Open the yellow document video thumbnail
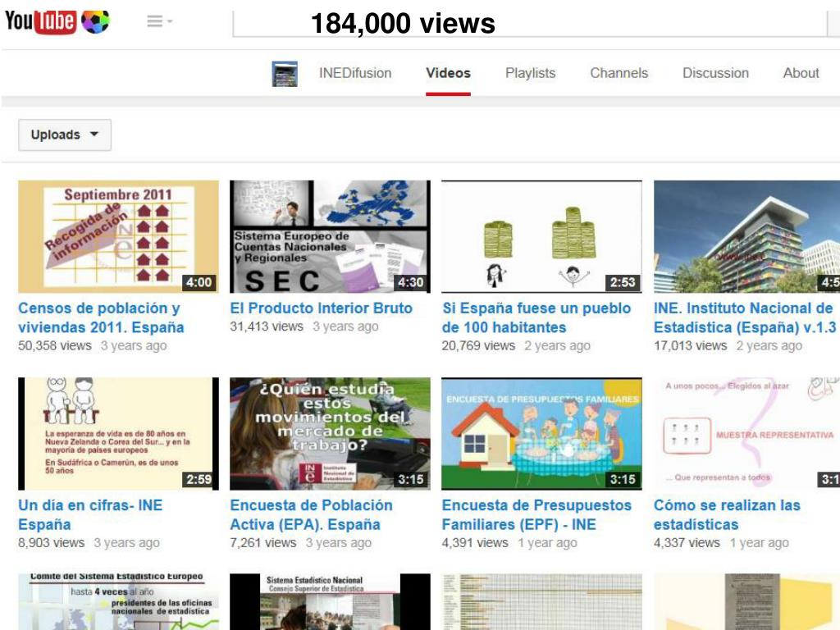 746,601
